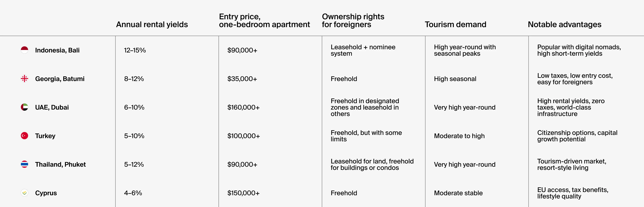This screenshot has width=644, height=207.
Task: Click the Georgia flag icon
Action: (24, 79)
